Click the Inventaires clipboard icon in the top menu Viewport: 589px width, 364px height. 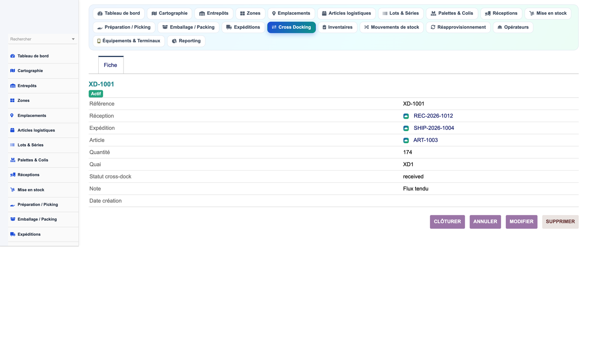[x=324, y=27]
